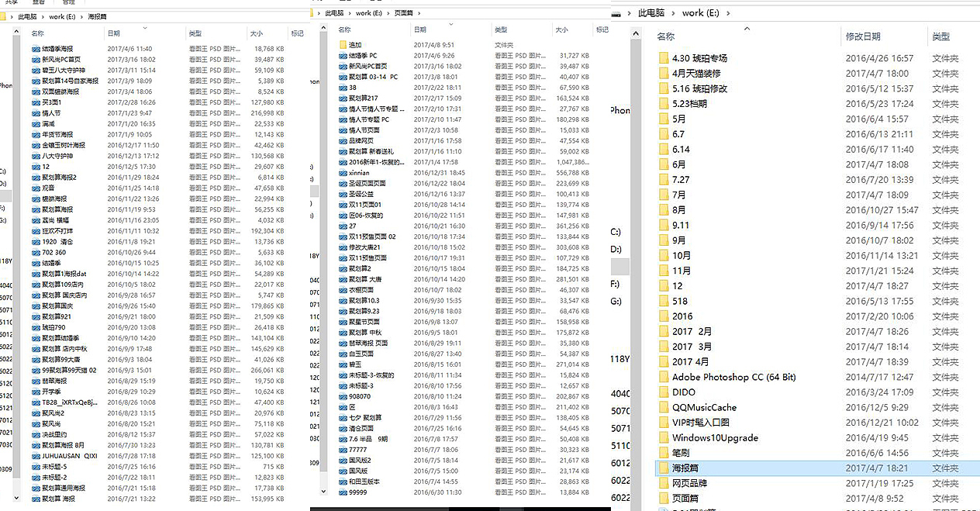Viewport: 980px width, 511px height.
Task: Click folder icon of 4.30 琥珀专场
Action: [x=663, y=58]
